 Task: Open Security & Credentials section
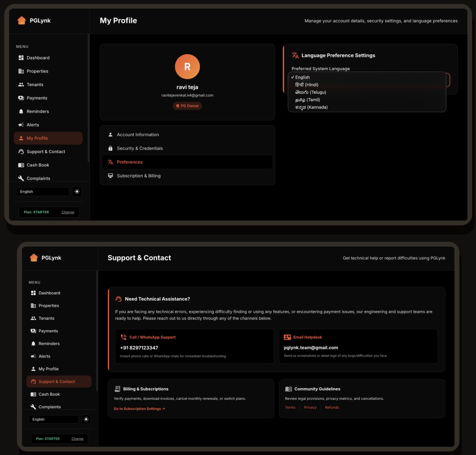[x=187, y=148]
